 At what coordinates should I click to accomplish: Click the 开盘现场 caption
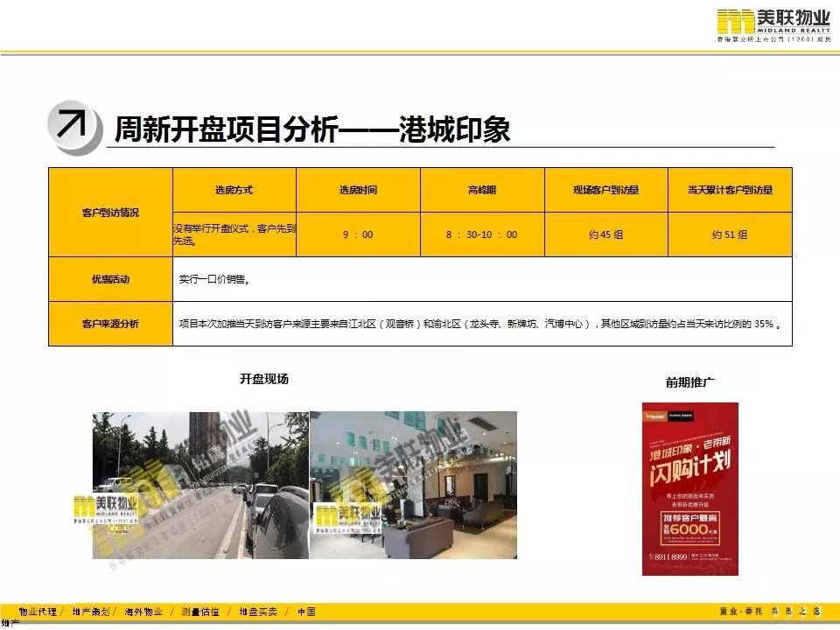(264, 379)
